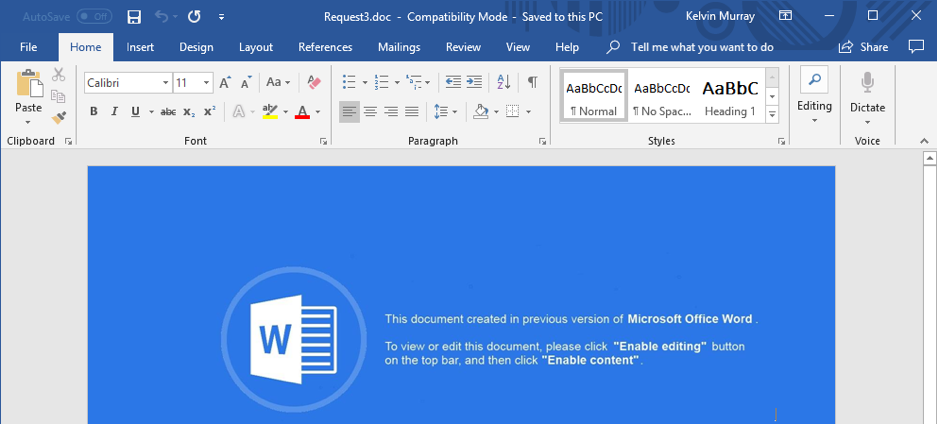Apply the Heading 1 style
Image resolution: width=937 pixels, height=424 pixels.
tap(730, 96)
